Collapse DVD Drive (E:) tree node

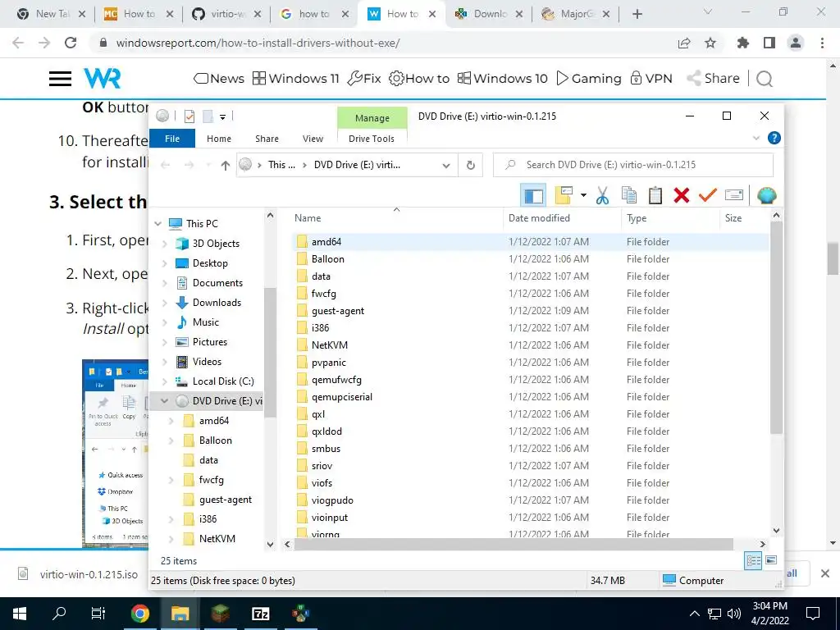(x=164, y=401)
